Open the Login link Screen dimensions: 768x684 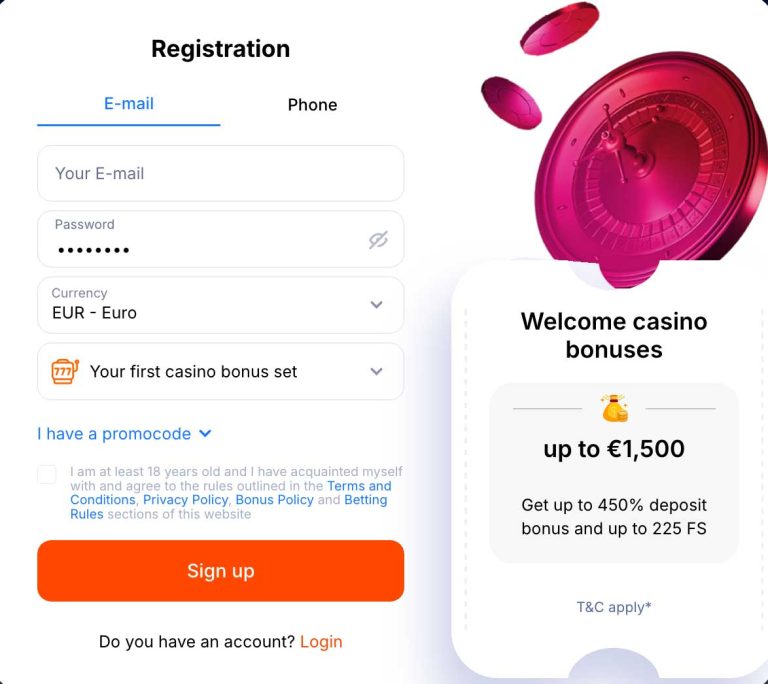(x=321, y=642)
